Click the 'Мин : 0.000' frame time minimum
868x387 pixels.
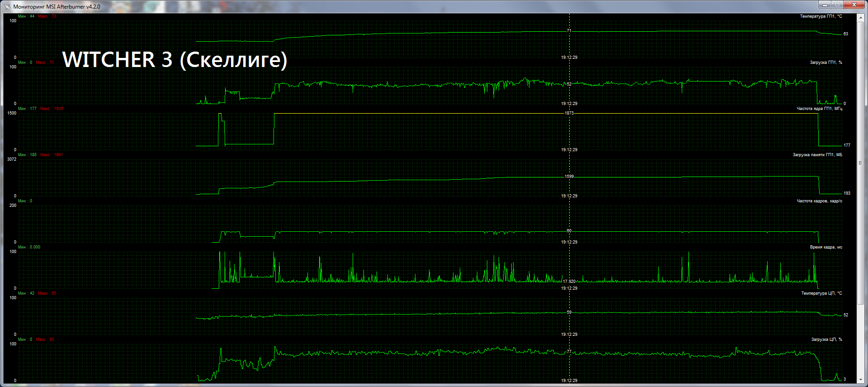point(29,247)
